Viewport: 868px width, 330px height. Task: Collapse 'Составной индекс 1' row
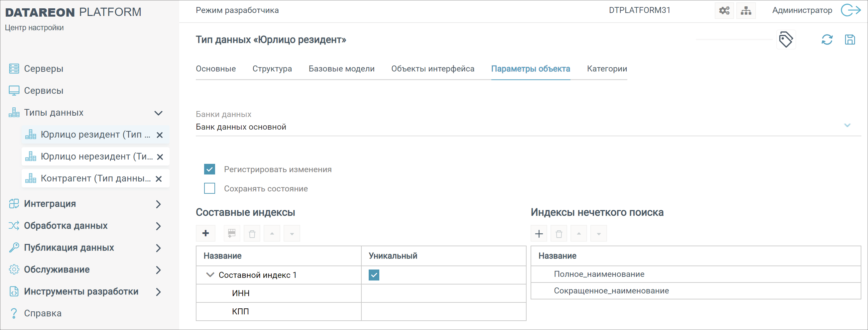click(209, 275)
